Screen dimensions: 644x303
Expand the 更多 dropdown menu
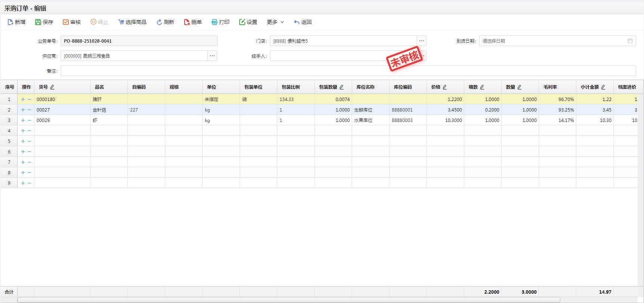tap(275, 22)
